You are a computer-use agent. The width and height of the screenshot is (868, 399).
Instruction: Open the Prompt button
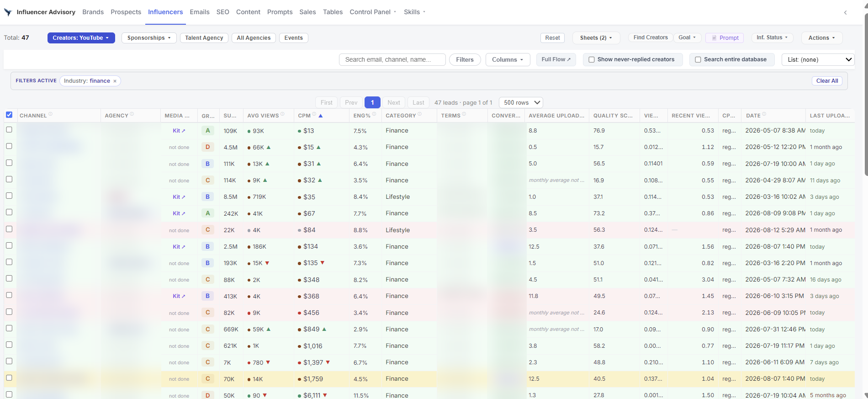pyautogui.click(x=725, y=38)
